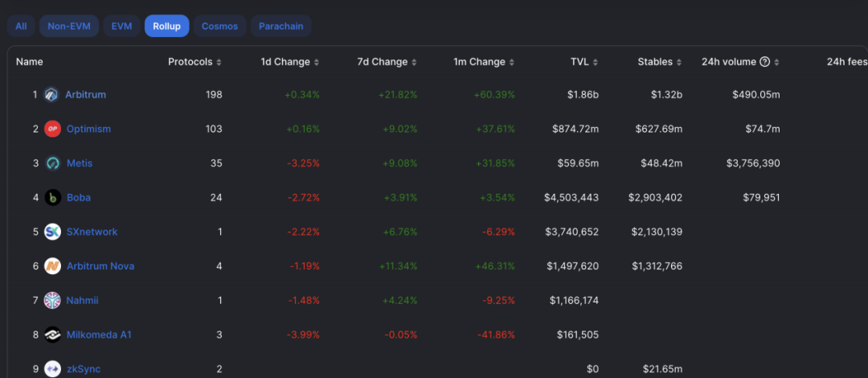868x378 pixels.
Task: Click the SXnetwork logo icon
Action: coord(52,232)
